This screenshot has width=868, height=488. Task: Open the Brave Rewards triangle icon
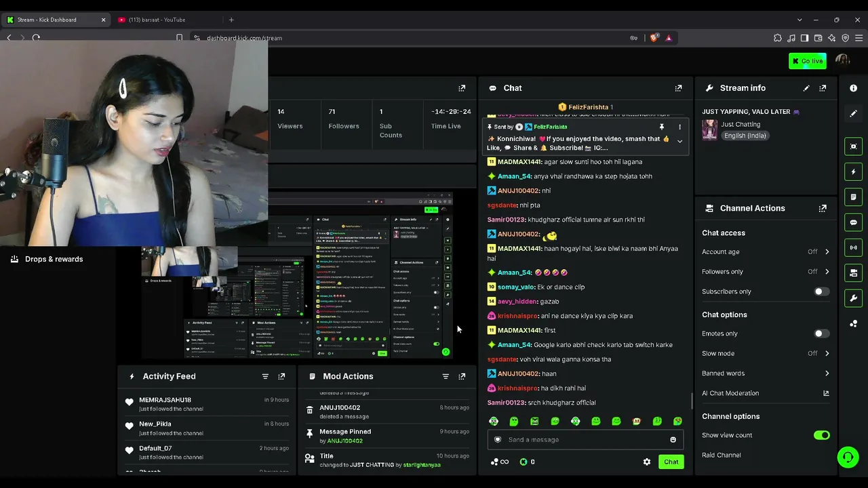pos(669,38)
